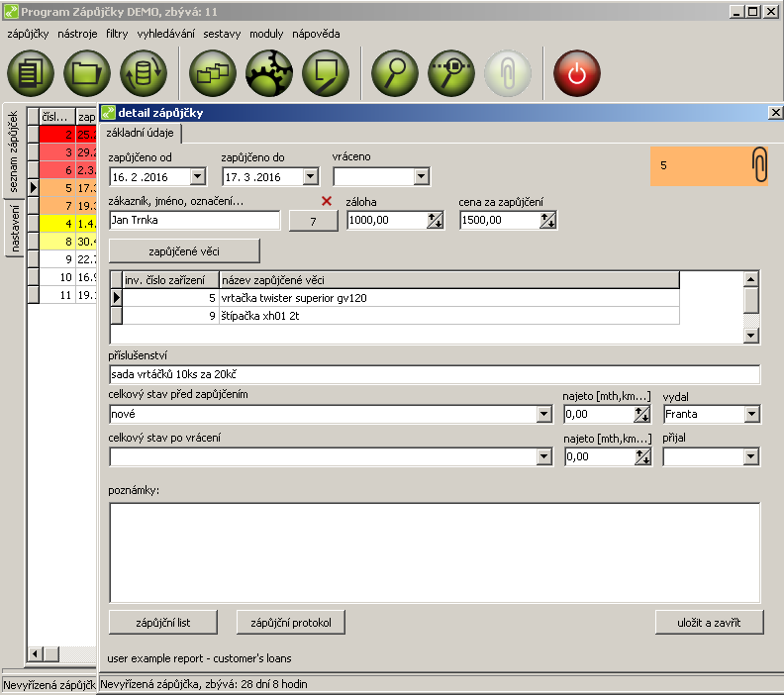Open the zapůjčeno do date dropdown
784x695 pixels.
click(x=311, y=176)
